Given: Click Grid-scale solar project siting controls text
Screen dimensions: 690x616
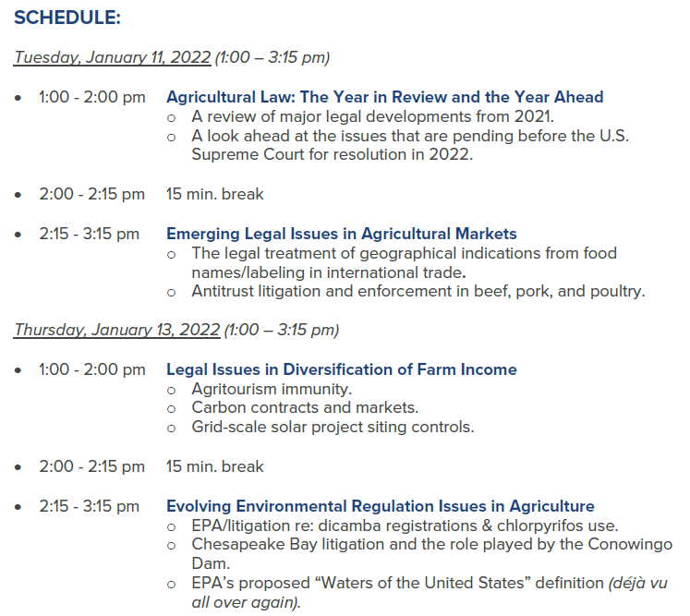Looking at the screenshot, I should [x=333, y=427].
